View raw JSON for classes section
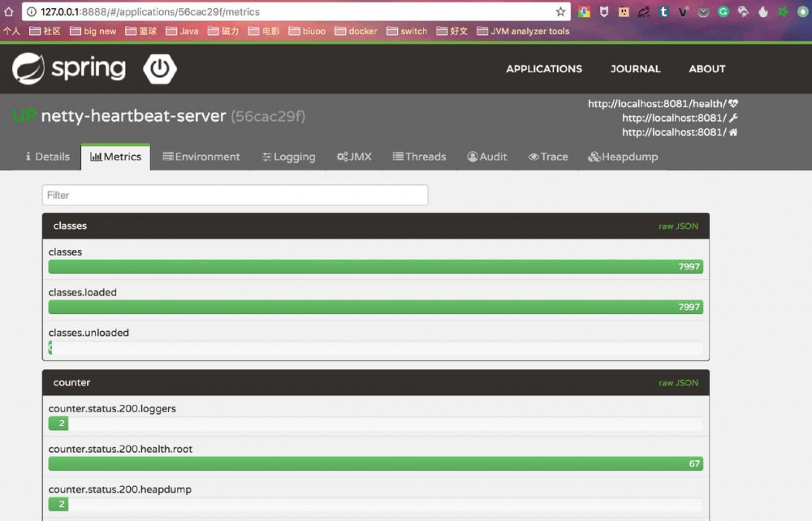812x521 pixels. (x=678, y=226)
